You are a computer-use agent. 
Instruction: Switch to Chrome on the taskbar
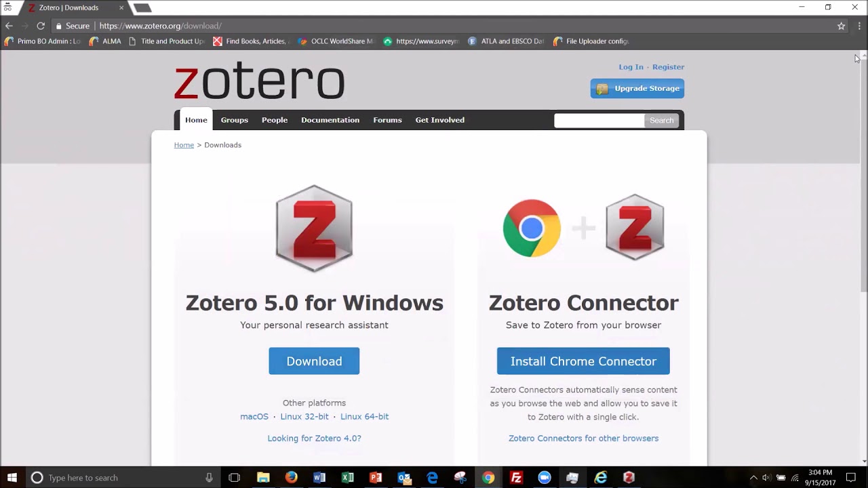click(x=488, y=478)
